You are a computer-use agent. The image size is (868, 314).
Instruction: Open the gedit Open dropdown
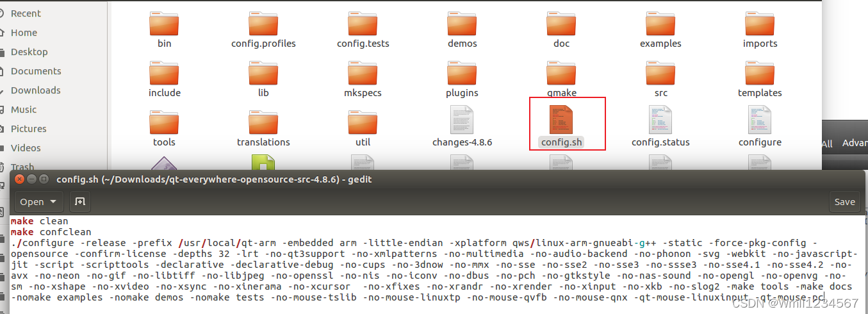click(38, 201)
